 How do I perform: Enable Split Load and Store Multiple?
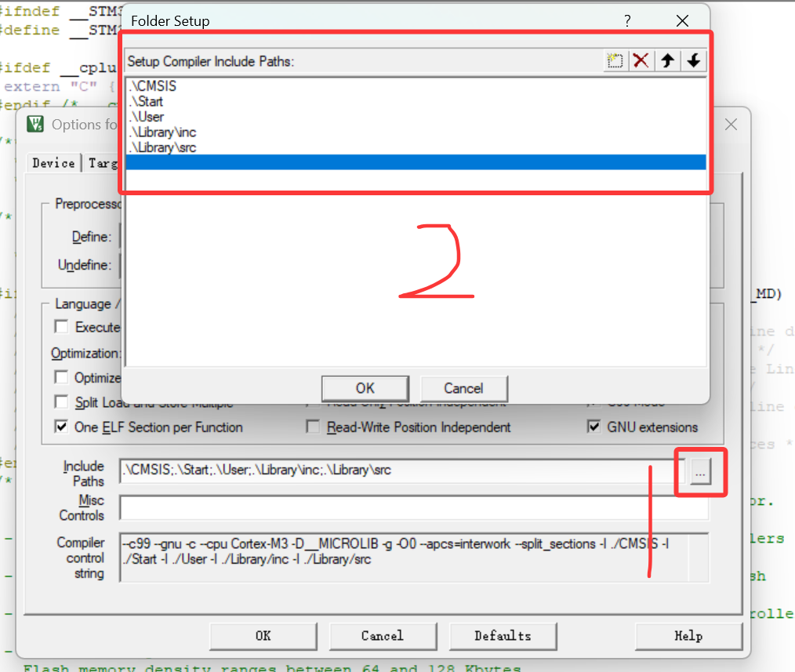coord(60,402)
